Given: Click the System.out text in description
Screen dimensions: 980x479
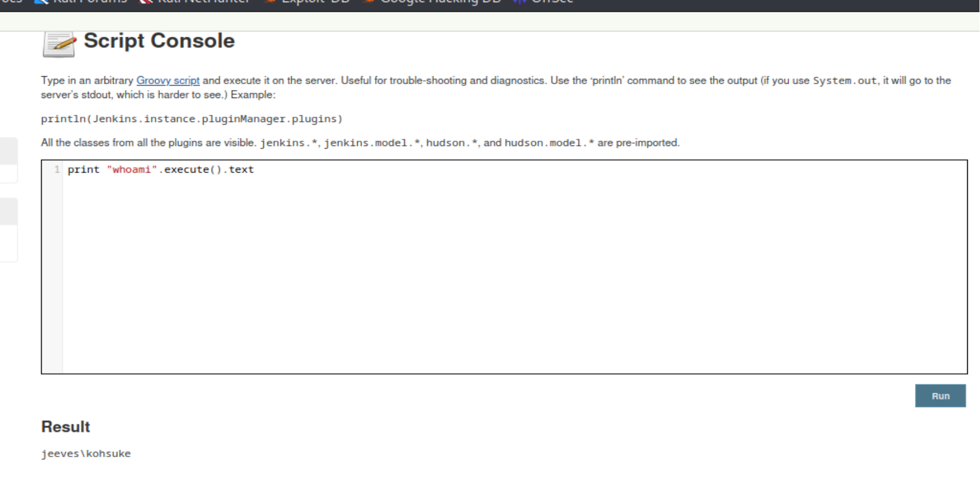Looking at the screenshot, I should click(x=845, y=81).
